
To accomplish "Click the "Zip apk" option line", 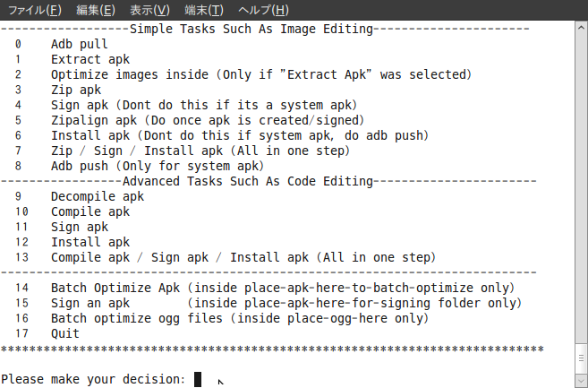I will click(75, 90).
